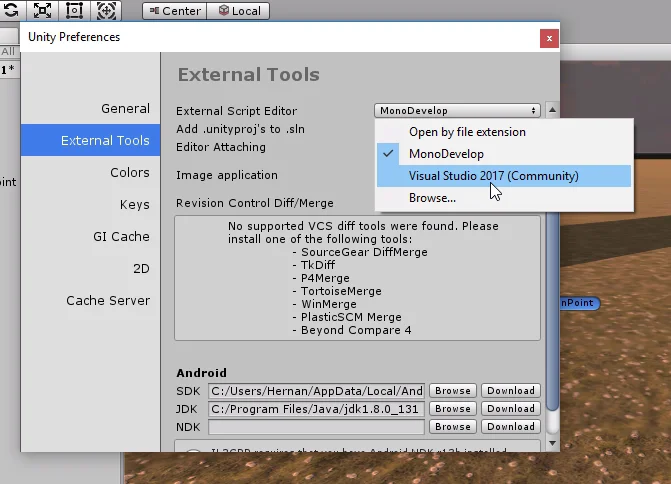
Task: Click the preferences scrollbar down arrow
Action: (552, 443)
